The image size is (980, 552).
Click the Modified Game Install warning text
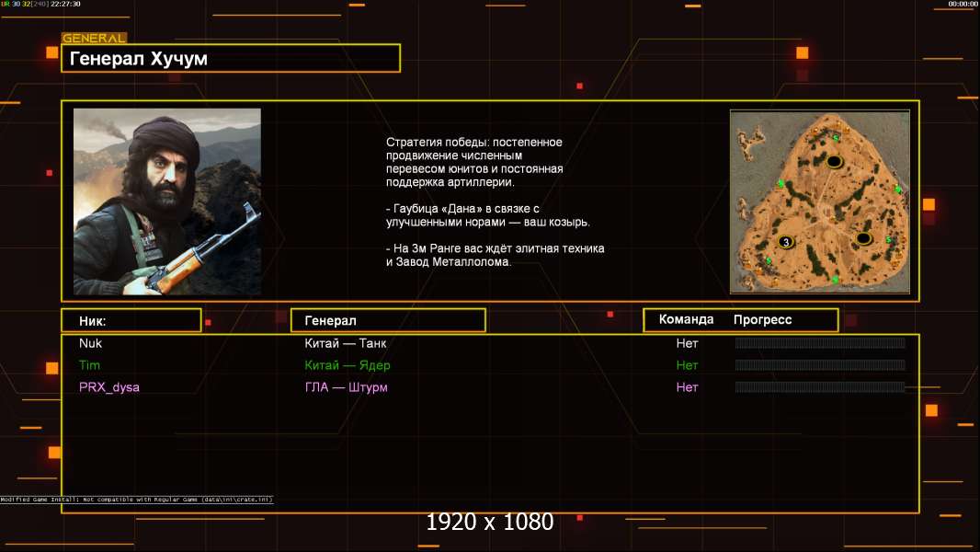point(136,500)
